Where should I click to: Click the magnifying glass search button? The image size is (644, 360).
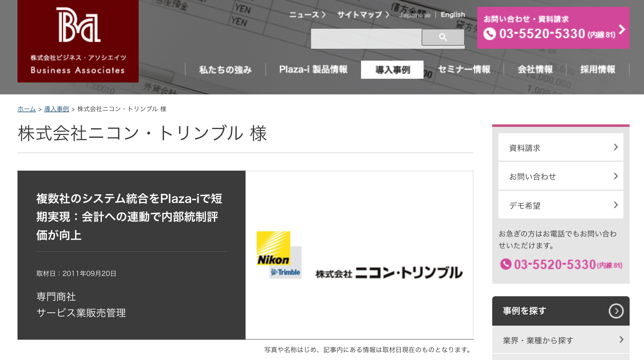pos(443,37)
